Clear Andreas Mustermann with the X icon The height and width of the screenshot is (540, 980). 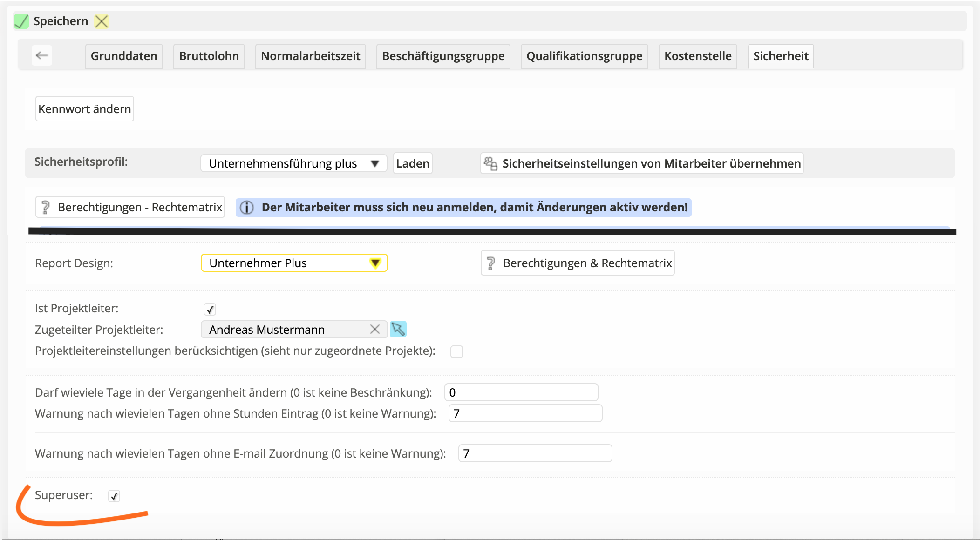[x=374, y=329]
